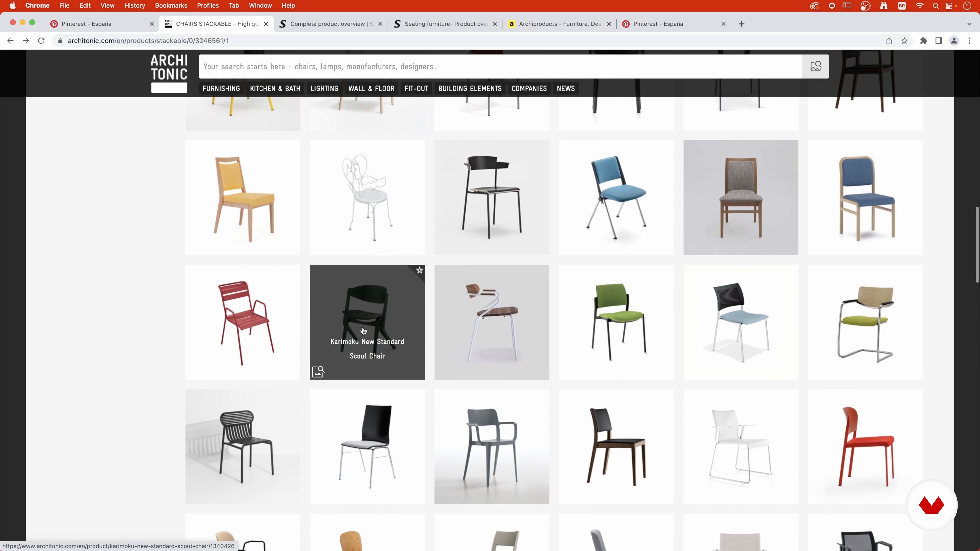The width and height of the screenshot is (980, 551).
Task: Open Chrome three-dot menu
Action: click(x=969, y=41)
